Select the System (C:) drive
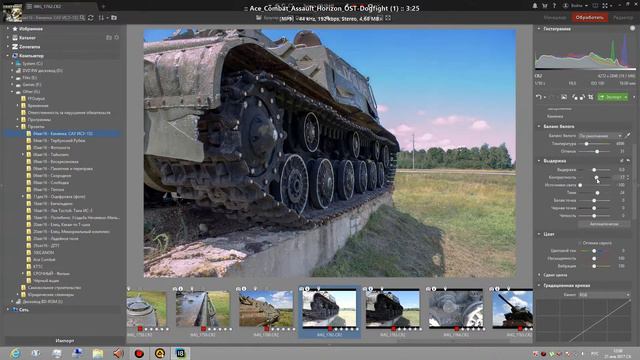 point(32,64)
